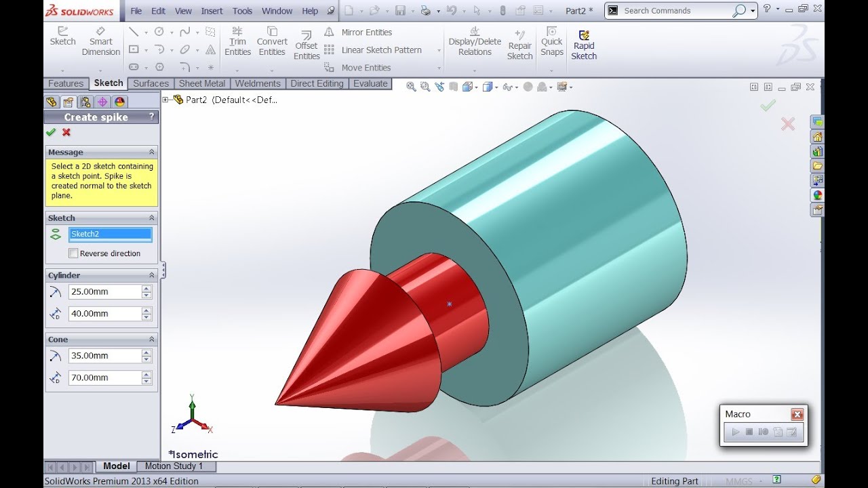
Task: Switch to the Features tab
Action: tap(66, 84)
